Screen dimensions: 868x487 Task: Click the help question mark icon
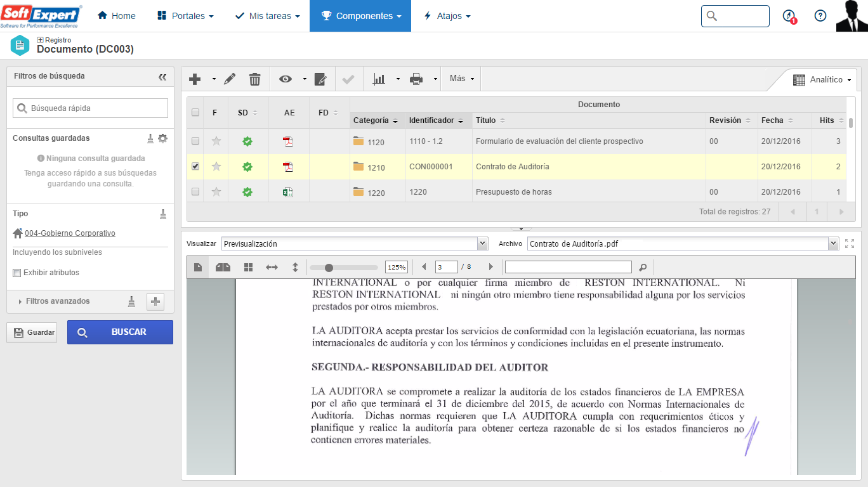coord(820,16)
